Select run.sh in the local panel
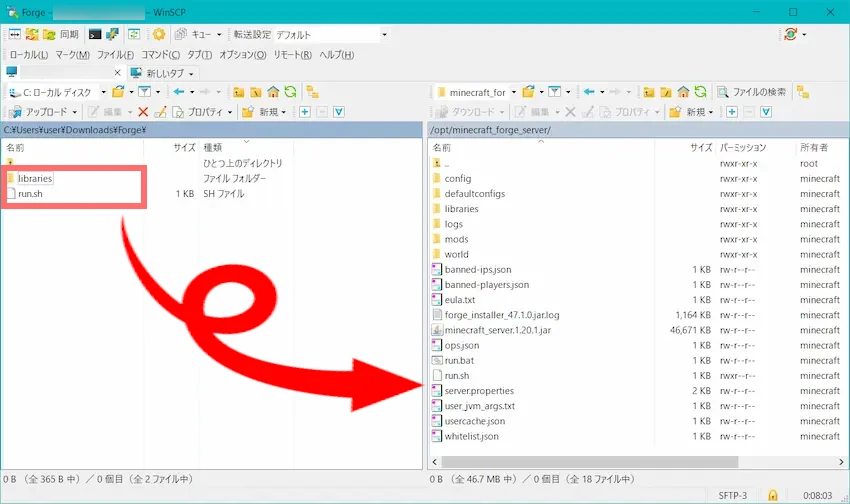 point(30,193)
